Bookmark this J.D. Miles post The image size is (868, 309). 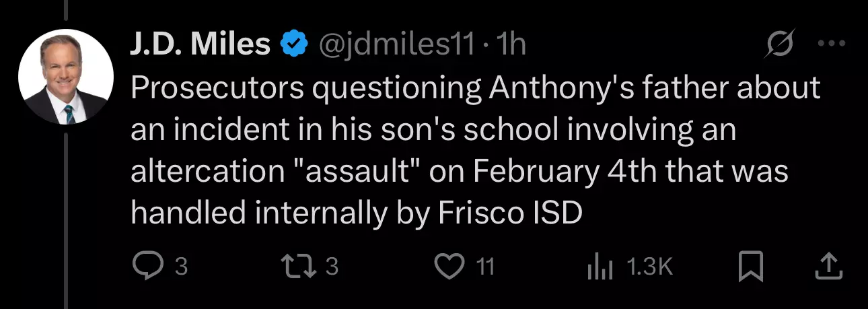click(751, 267)
